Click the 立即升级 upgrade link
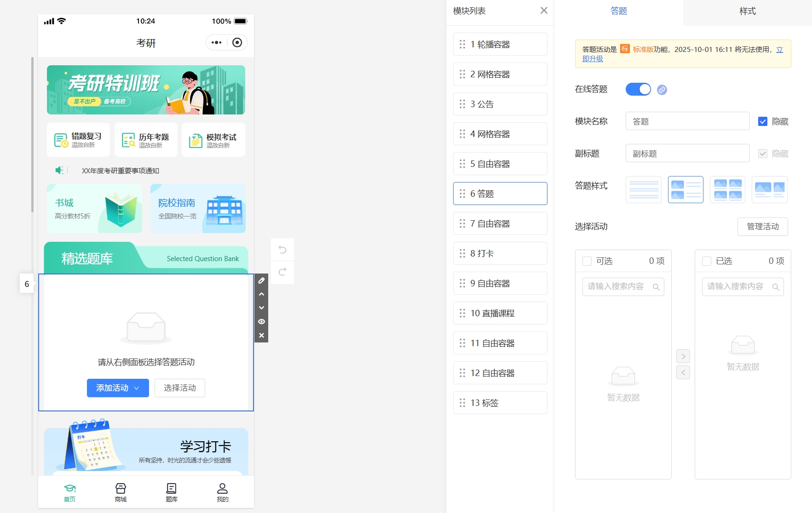 (593, 59)
